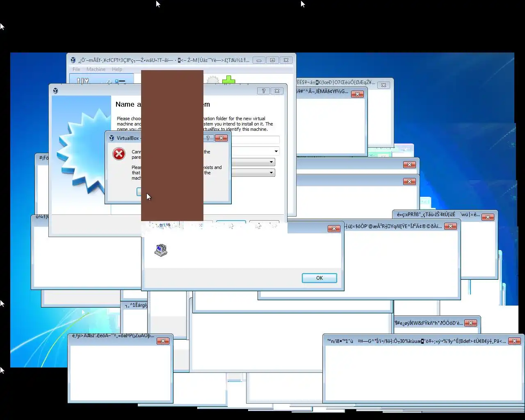525x420 pixels.
Task: Close the VirtualBox Manager main window
Action: (286, 60)
